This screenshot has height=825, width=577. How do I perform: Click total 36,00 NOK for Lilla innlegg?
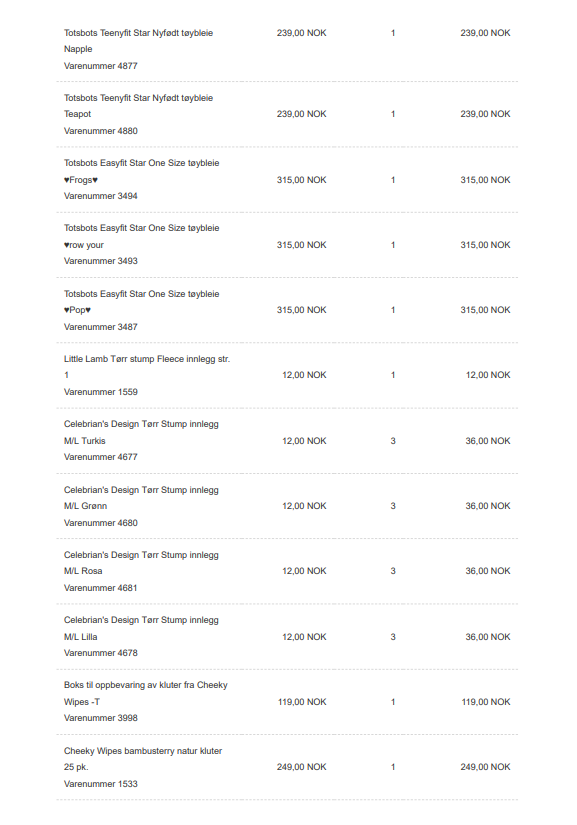(x=488, y=637)
